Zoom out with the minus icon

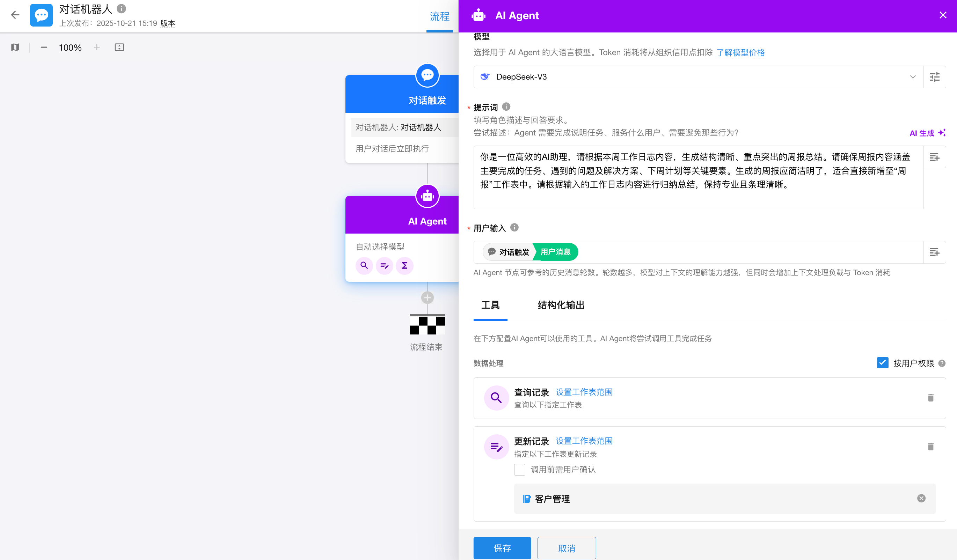click(x=44, y=47)
